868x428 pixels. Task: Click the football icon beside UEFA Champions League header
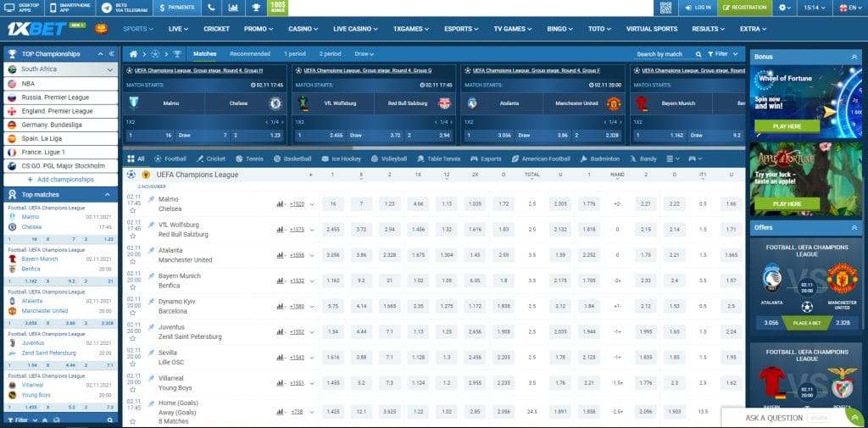click(131, 175)
